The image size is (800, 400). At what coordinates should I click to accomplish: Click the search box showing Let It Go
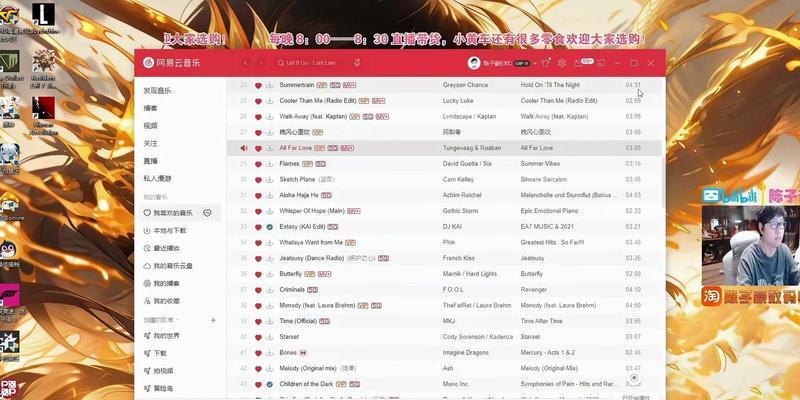tap(311, 63)
